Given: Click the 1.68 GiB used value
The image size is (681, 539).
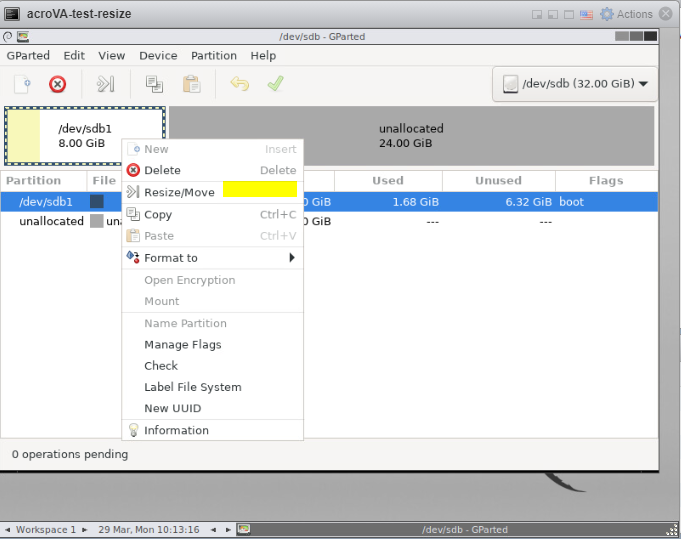Looking at the screenshot, I should point(416,202).
